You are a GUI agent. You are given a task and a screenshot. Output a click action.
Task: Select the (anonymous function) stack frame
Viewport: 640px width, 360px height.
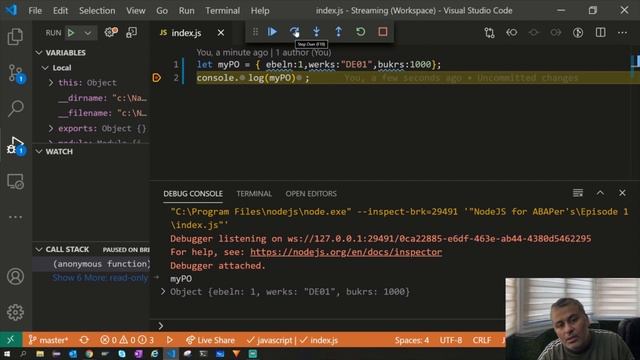[91, 264]
